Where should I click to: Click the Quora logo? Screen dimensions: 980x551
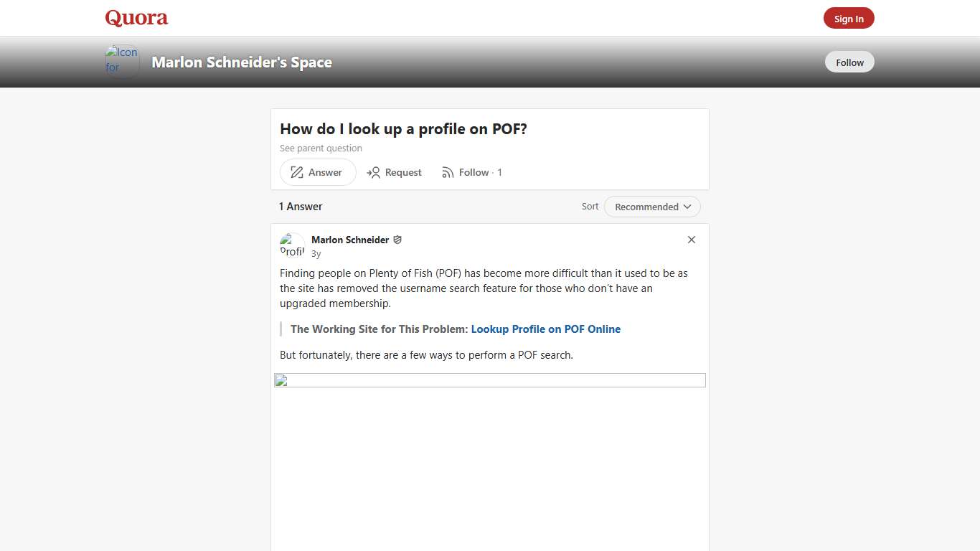pyautogui.click(x=136, y=18)
